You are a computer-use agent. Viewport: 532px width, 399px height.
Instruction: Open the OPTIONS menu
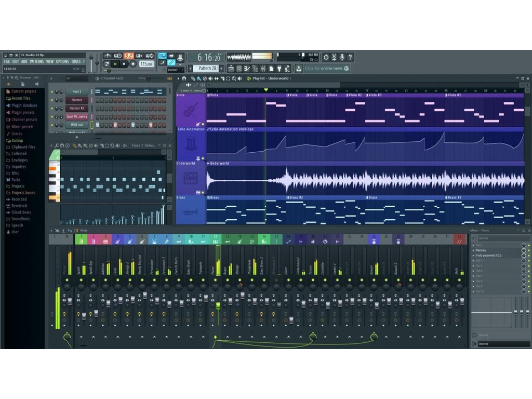[62, 61]
